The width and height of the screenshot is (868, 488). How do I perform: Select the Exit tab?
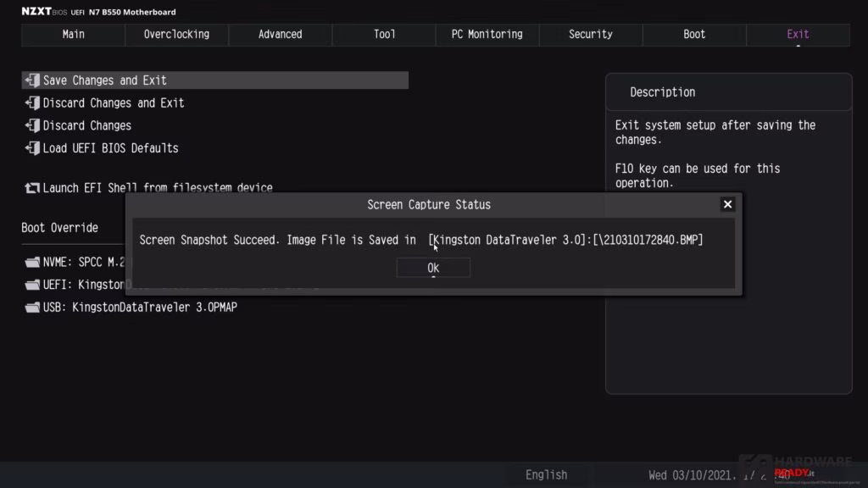(798, 34)
